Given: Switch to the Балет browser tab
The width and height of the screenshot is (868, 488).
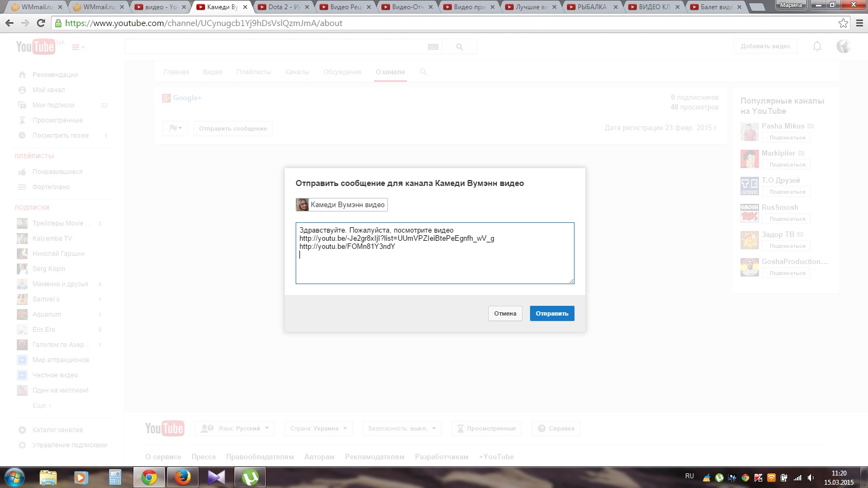Looking at the screenshot, I should pyautogui.click(x=716, y=7).
